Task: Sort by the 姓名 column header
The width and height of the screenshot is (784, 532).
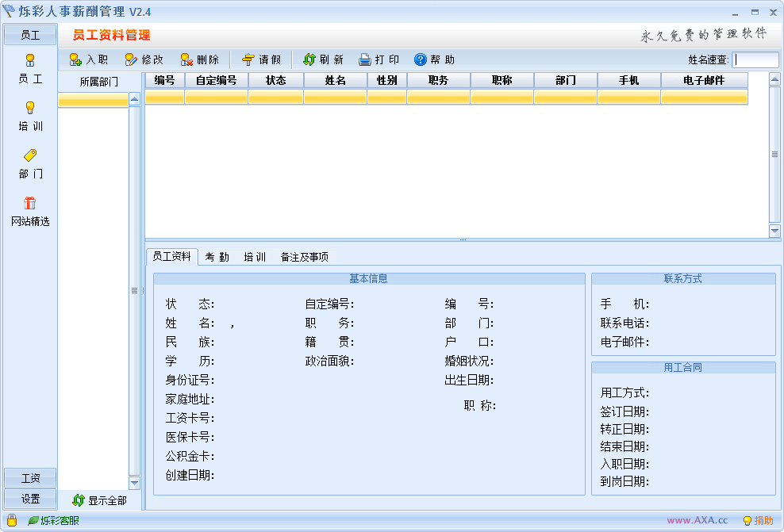Action: 336,80
